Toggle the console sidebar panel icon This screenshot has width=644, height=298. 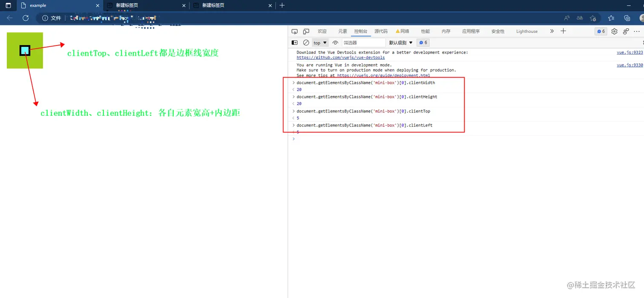294,43
